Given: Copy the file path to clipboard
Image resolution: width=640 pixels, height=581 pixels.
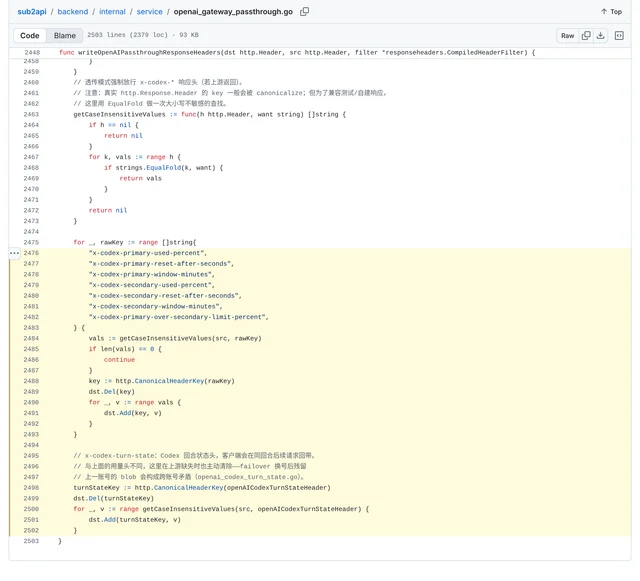Looking at the screenshot, I should 304,11.
